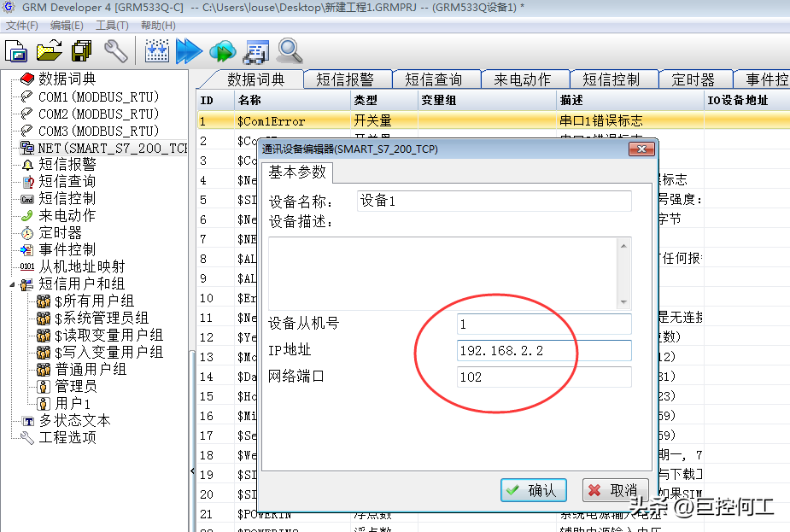
Task: Select NET(SMART_S7_200_TCP) in project tree
Action: (x=111, y=148)
